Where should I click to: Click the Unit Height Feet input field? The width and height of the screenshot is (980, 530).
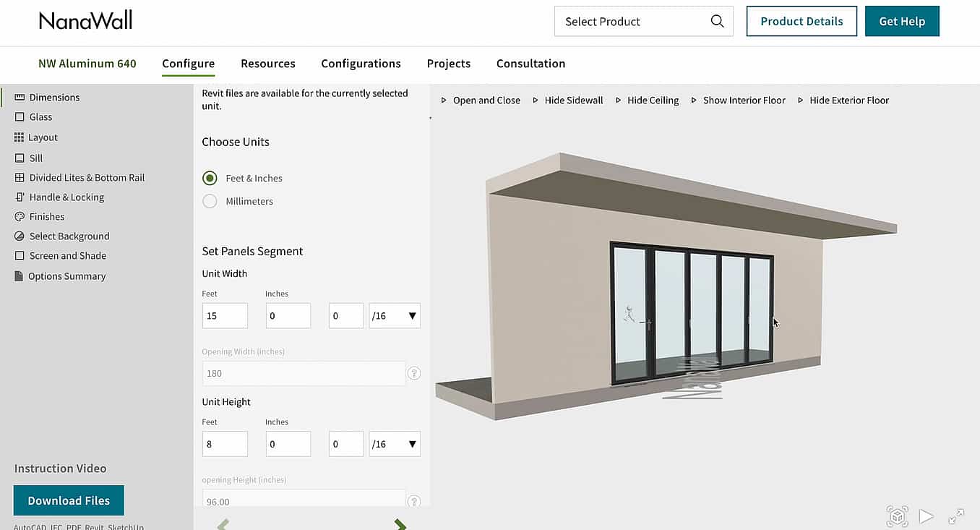coord(225,444)
